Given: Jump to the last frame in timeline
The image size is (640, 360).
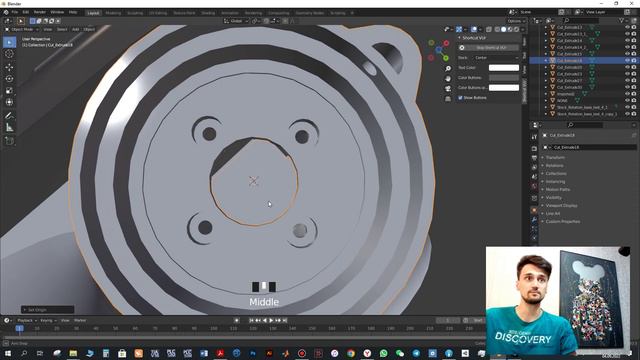Looking at the screenshot, I should 285,320.
